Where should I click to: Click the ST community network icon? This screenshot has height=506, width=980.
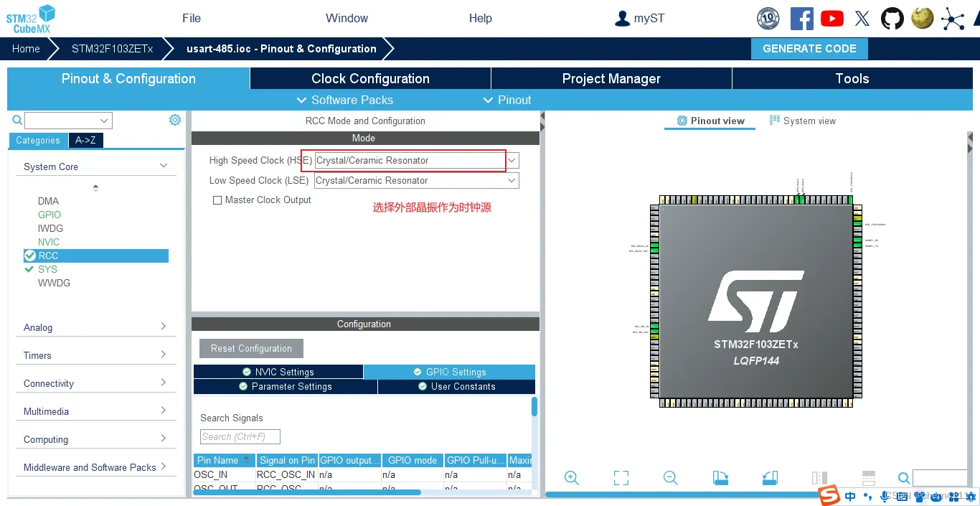pos(953,19)
